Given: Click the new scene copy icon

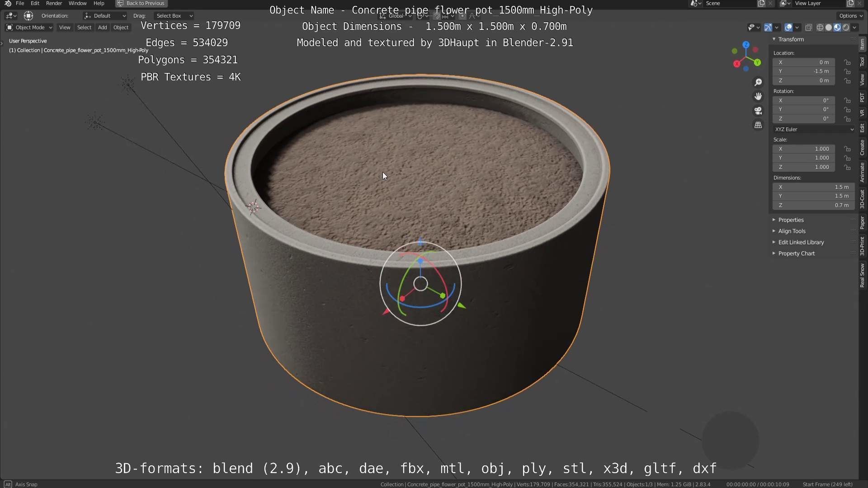Looking at the screenshot, I should (x=761, y=3).
